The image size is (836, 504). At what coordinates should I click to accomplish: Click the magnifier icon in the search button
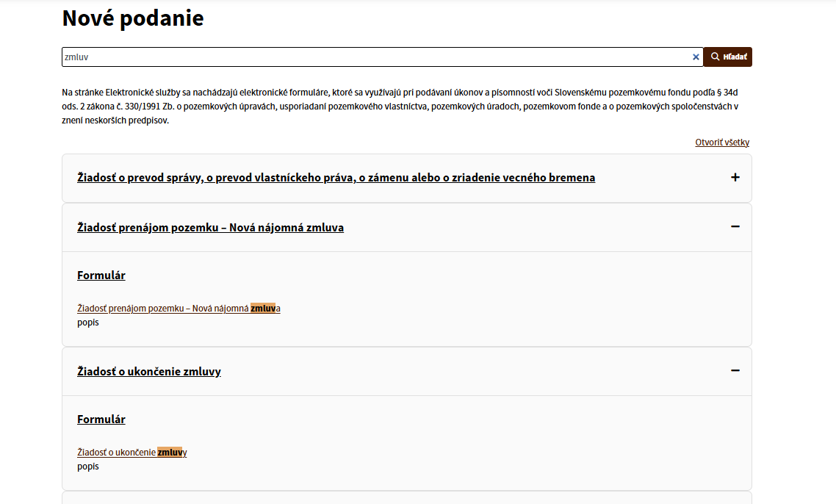pos(716,57)
